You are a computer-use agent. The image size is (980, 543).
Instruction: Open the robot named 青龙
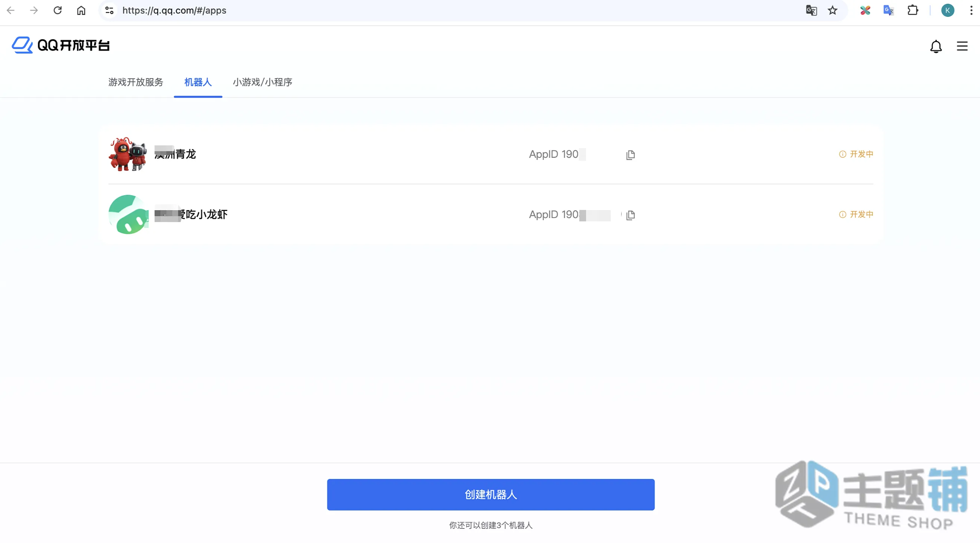point(175,154)
